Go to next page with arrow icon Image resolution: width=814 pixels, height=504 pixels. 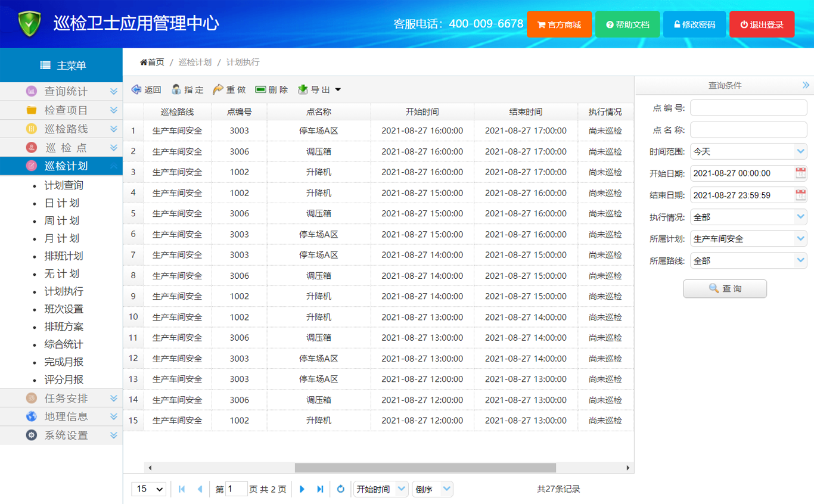(302, 489)
